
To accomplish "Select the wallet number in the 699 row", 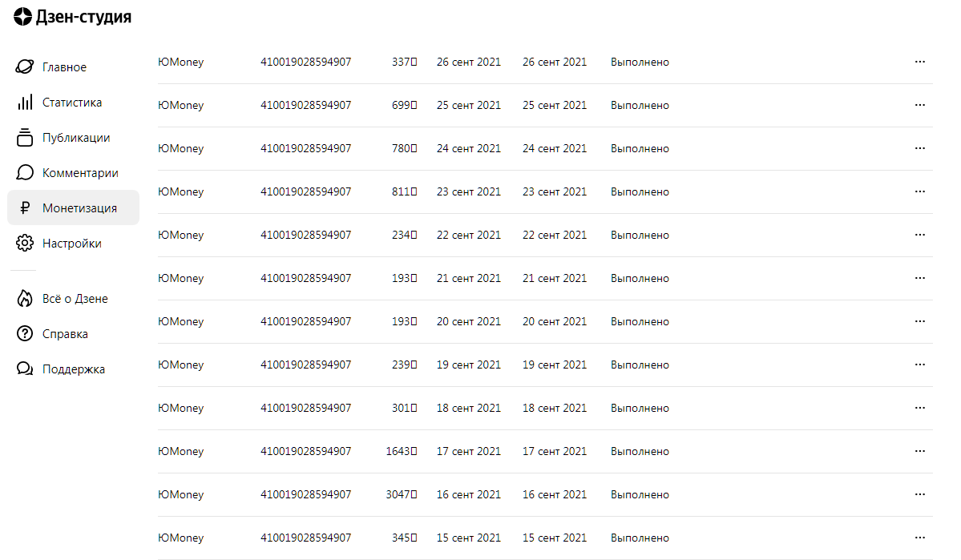I will tap(305, 105).
